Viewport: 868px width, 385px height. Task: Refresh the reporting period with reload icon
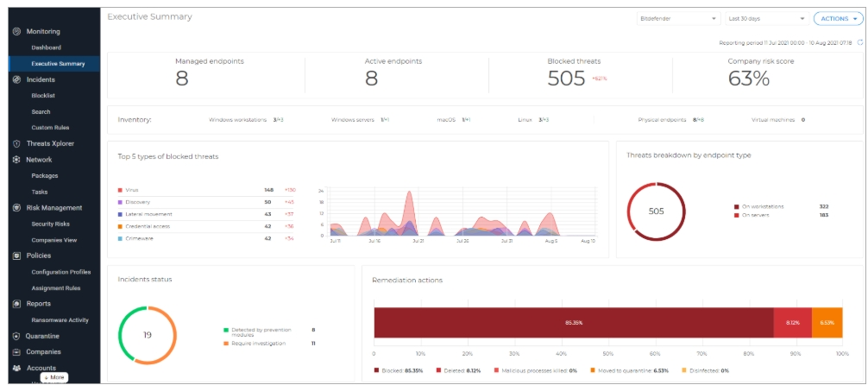click(x=859, y=42)
